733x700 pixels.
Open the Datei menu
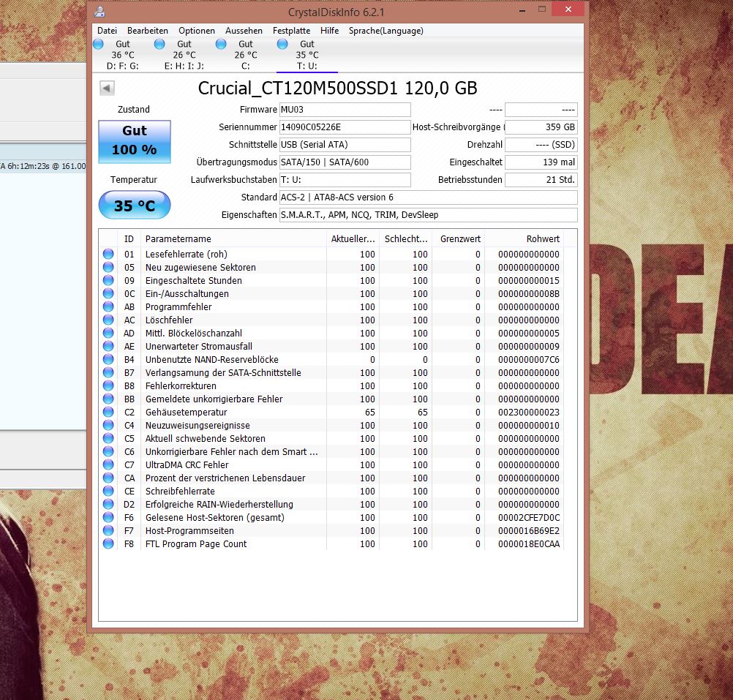pos(107,31)
